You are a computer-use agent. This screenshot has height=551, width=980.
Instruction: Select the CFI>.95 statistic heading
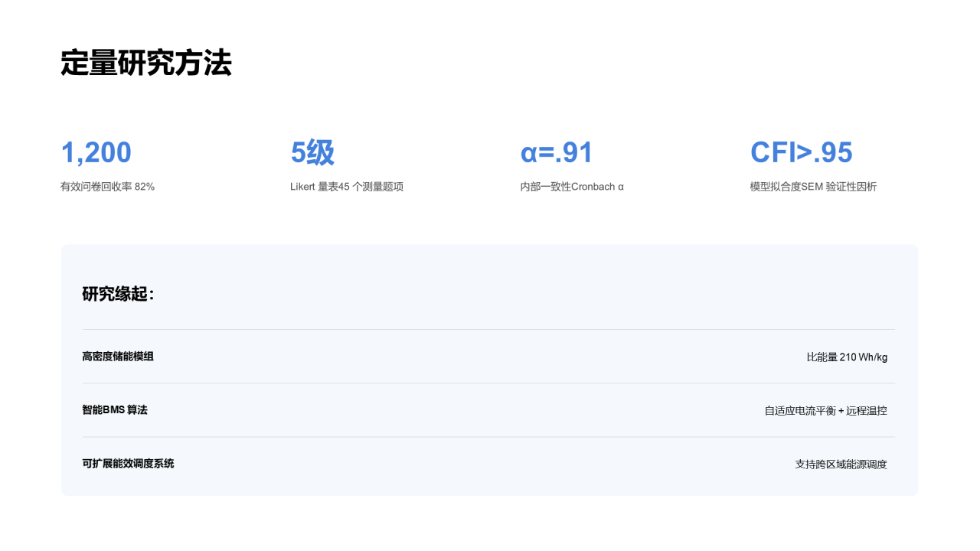801,153
